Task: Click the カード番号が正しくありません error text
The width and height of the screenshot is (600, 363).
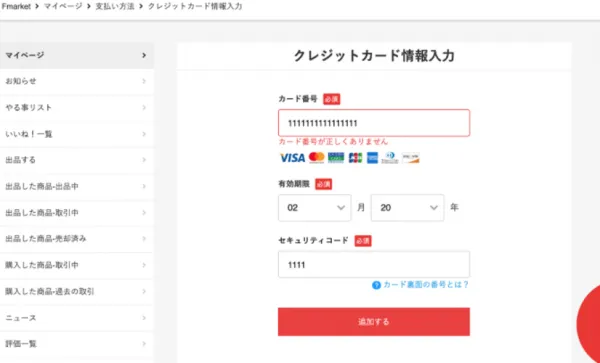Action: pyautogui.click(x=333, y=142)
